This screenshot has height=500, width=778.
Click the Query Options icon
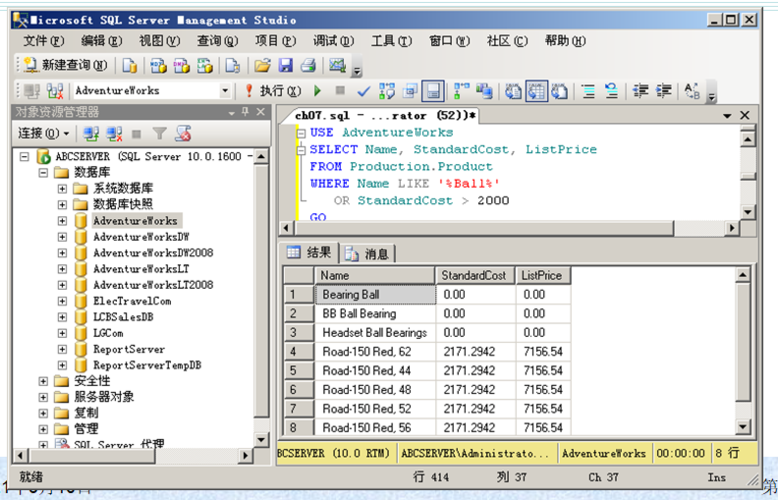[x=410, y=91]
